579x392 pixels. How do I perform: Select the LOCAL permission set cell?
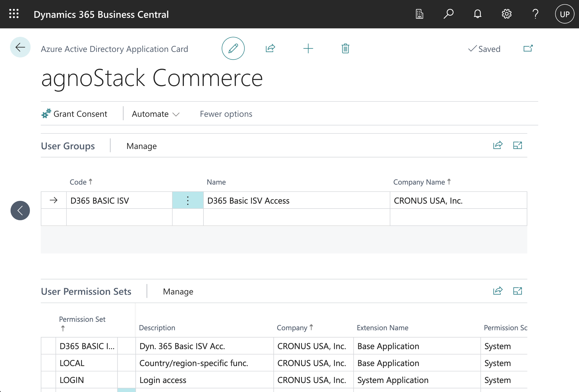(87, 363)
